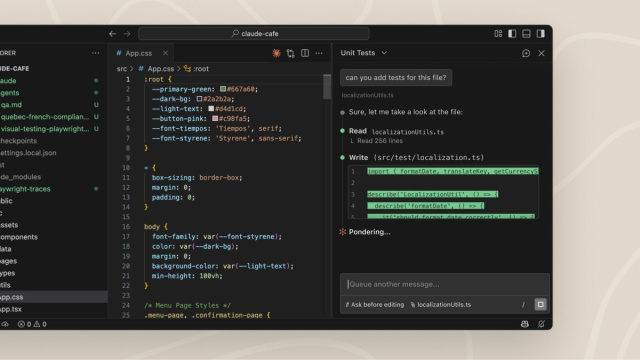This screenshot has height=360, width=640.
Task: Click the App.css breadcrumb
Action: tap(160, 69)
